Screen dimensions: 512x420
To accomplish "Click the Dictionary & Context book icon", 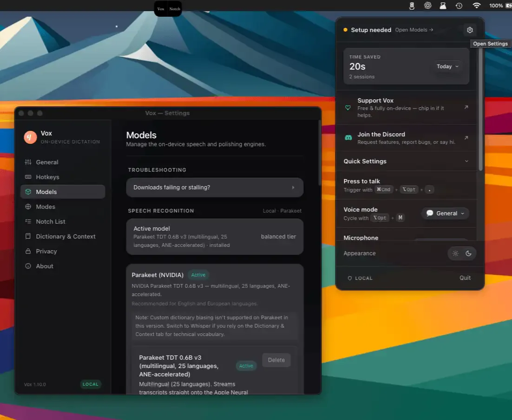I will [28, 236].
